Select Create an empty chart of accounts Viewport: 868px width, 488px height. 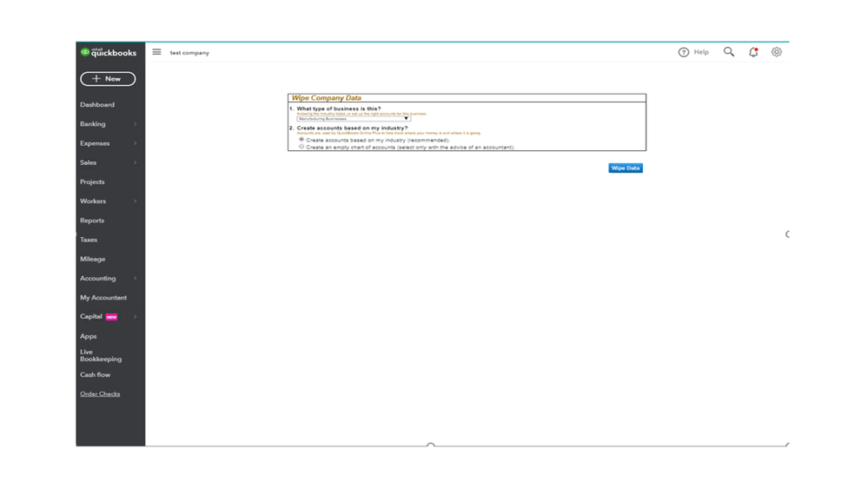tap(301, 147)
